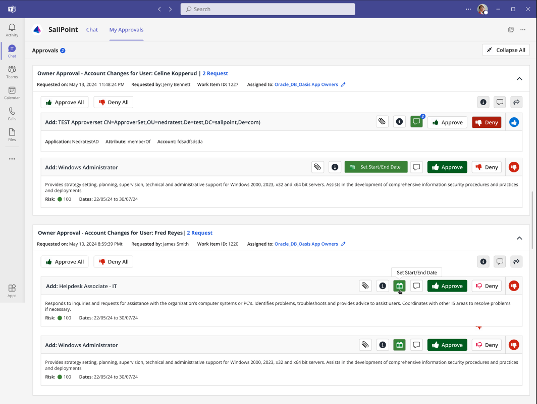
Task: Show details for Celine's Windows Administrator
Action: click(335, 167)
